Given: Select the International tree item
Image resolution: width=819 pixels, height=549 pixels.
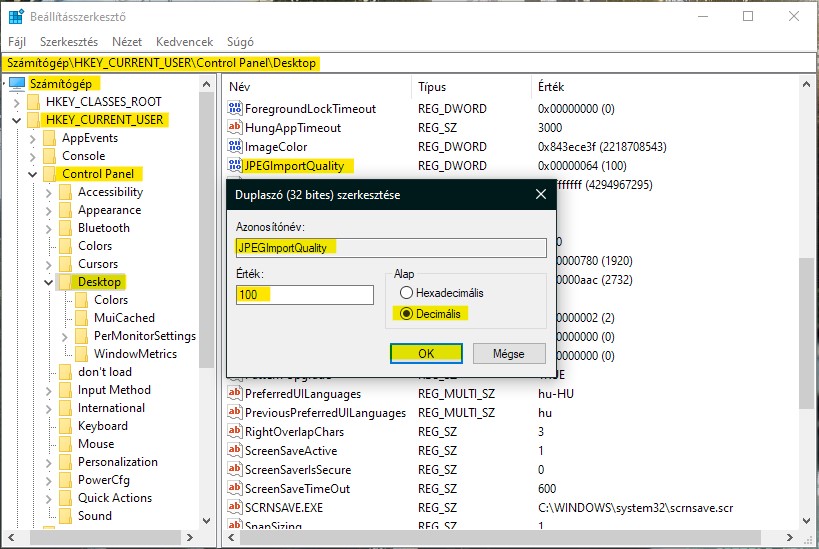Looking at the screenshot, I should (111, 408).
